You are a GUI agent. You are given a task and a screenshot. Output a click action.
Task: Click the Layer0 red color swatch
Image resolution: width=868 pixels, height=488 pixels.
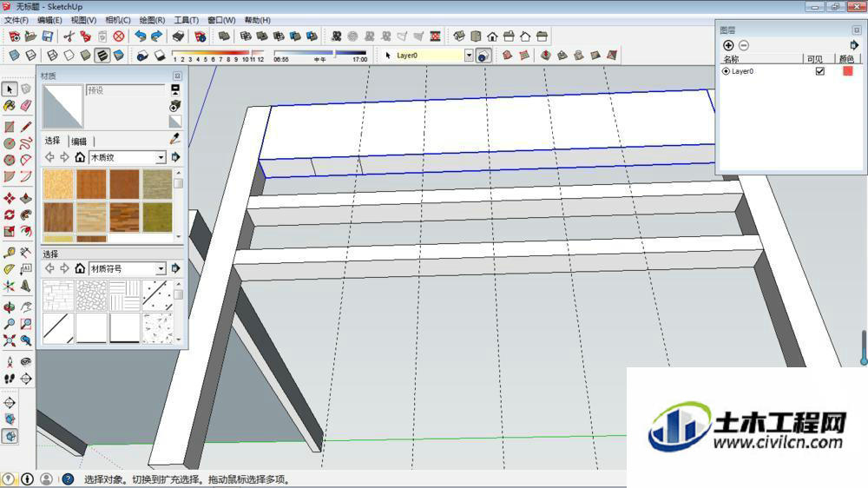(847, 71)
